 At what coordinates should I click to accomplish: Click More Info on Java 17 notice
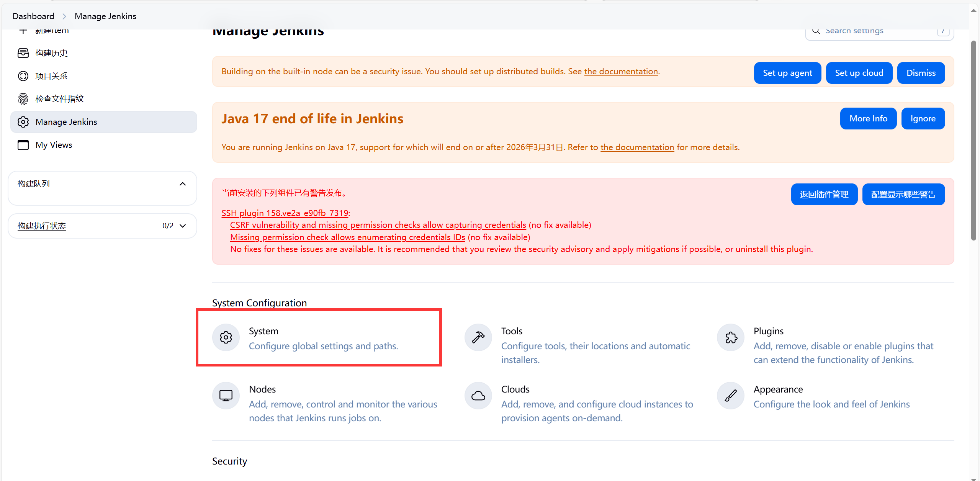(x=868, y=119)
